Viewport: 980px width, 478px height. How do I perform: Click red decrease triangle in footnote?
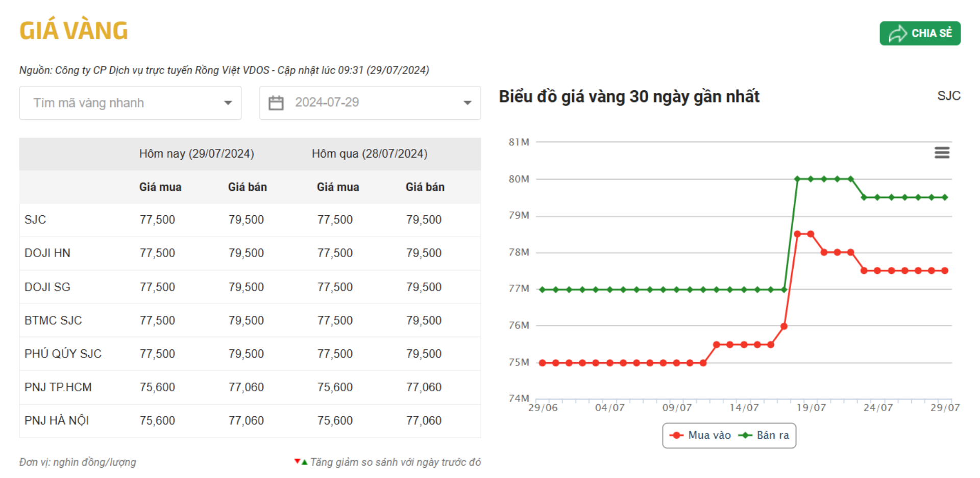click(297, 461)
